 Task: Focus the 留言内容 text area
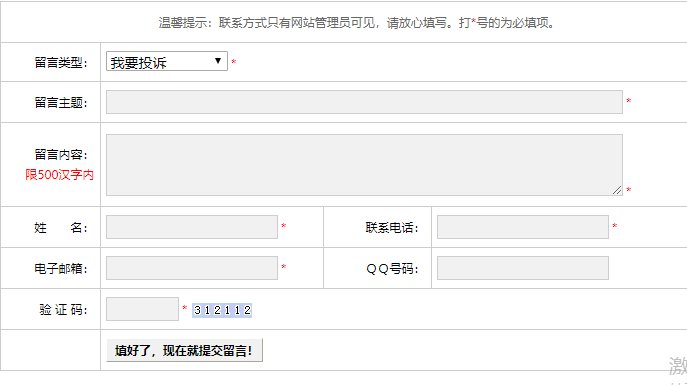364,165
